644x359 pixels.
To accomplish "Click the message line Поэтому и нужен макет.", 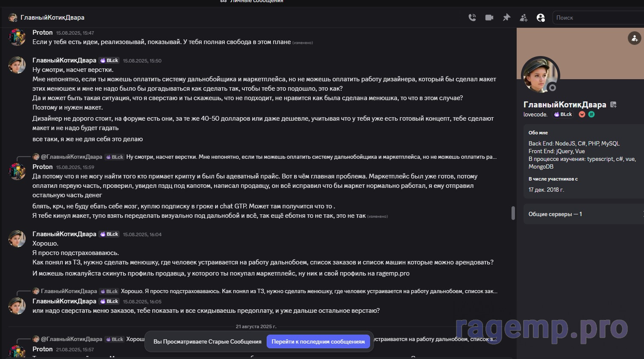I will point(68,107).
